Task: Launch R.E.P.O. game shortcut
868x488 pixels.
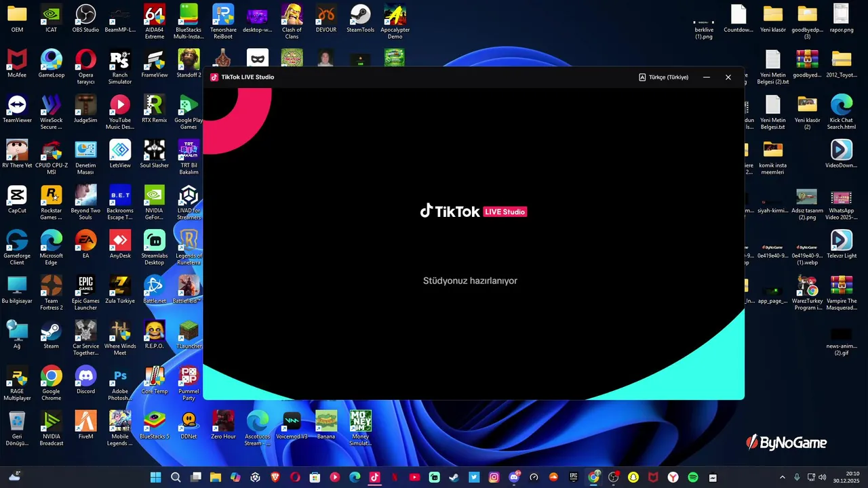Action: 155,335
